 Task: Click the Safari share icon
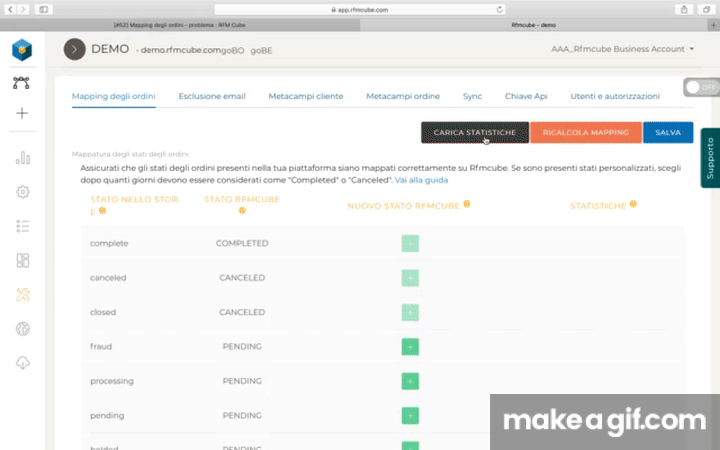684,8
